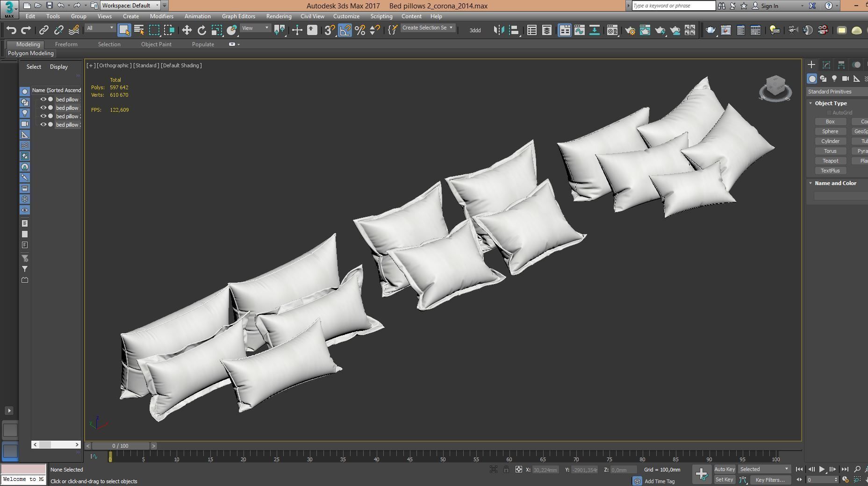Viewport: 868px width, 486px height.
Task: Play the animation
Action: [x=822, y=469]
